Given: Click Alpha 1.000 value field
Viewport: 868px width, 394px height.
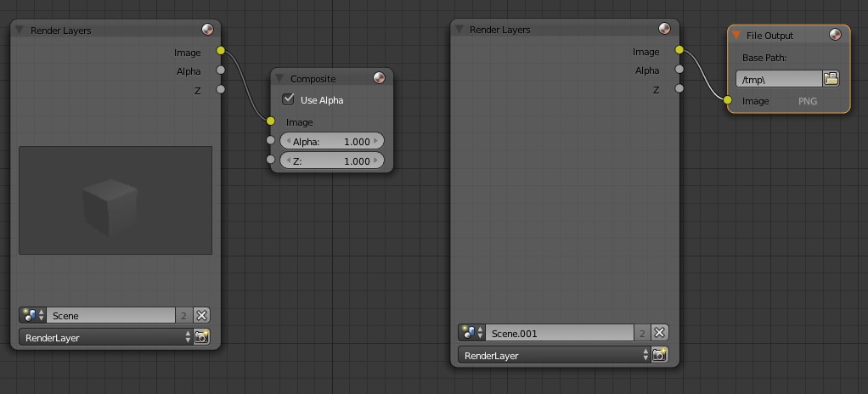Looking at the screenshot, I should click(x=331, y=141).
